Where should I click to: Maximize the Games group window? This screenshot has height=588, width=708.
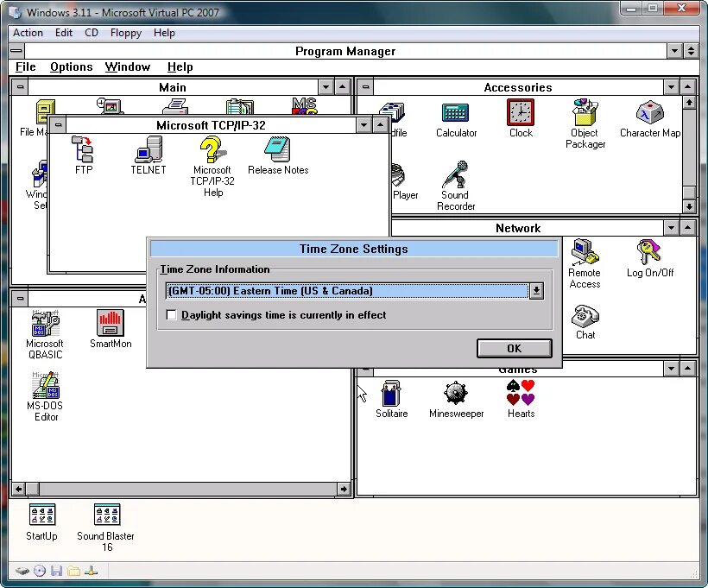pos(687,369)
